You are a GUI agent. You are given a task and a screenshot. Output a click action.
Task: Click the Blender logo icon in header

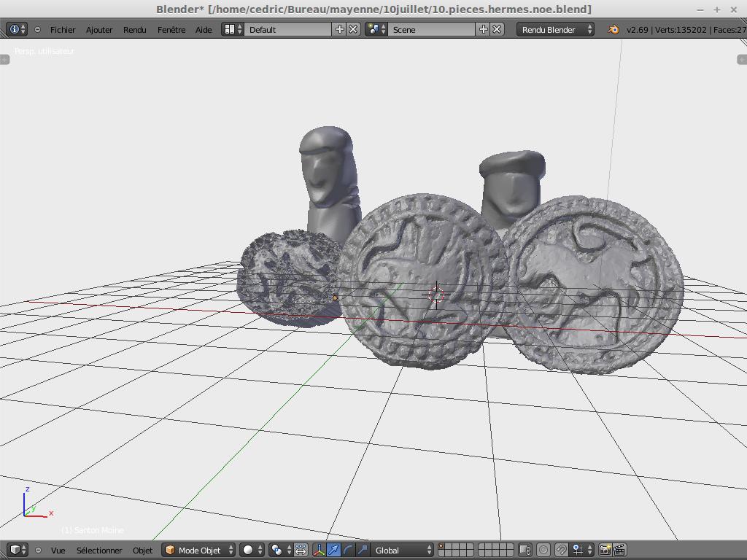(x=614, y=30)
